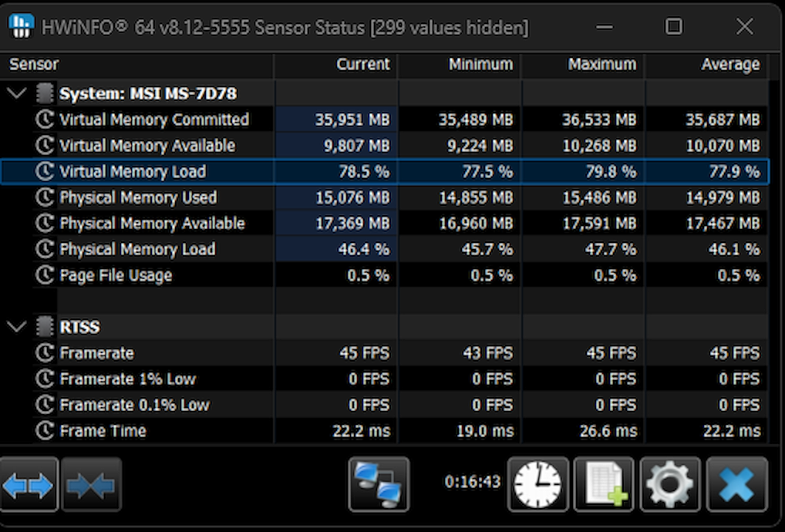Click the 10,268 MB maximum value
785x532 pixels.
pyautogui.click(x=599, y=146)
